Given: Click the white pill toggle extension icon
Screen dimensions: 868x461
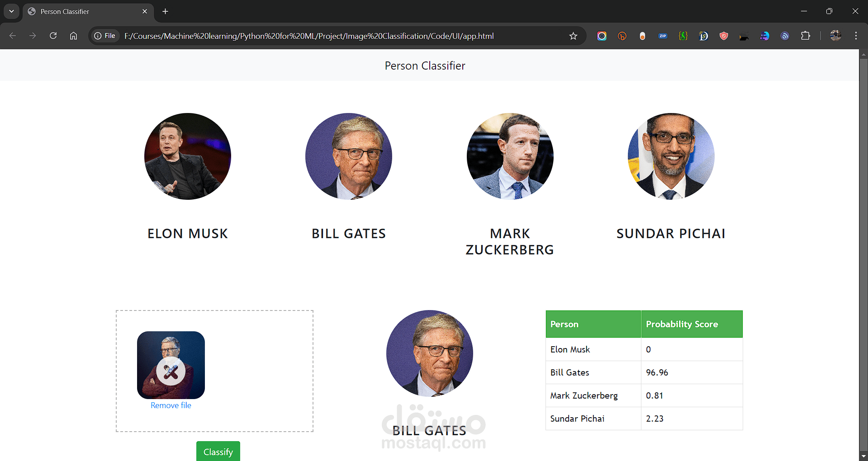Looking at the screenshot, I should click(642, 36).
